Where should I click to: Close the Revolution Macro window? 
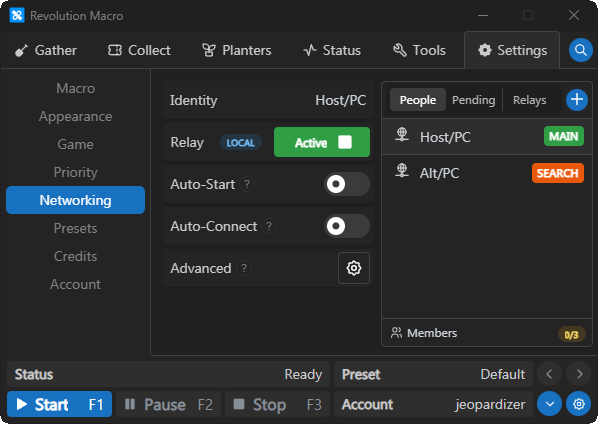(x=574, y=15)
